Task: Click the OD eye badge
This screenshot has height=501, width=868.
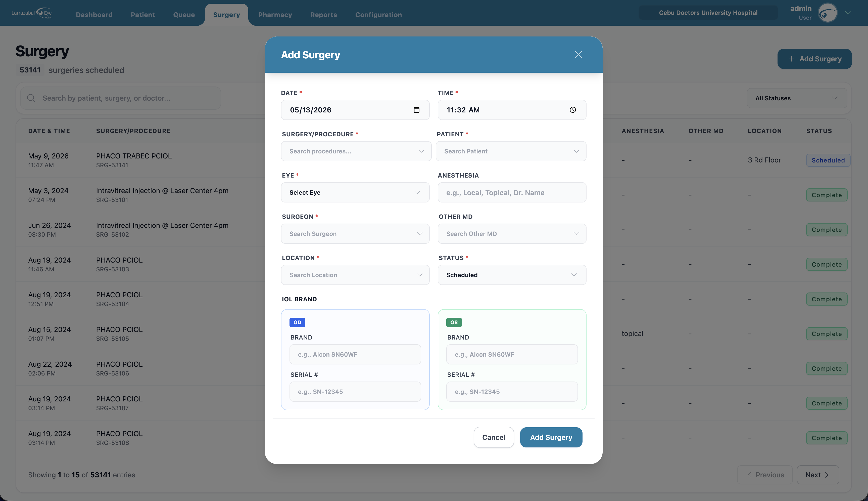Action: click(297, 322)
